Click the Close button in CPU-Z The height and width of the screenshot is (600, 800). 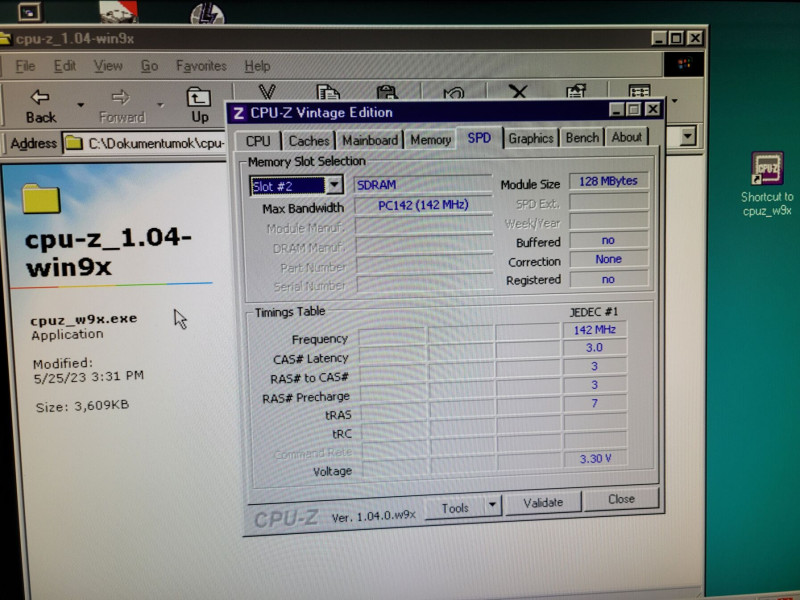tap(621, 499)
